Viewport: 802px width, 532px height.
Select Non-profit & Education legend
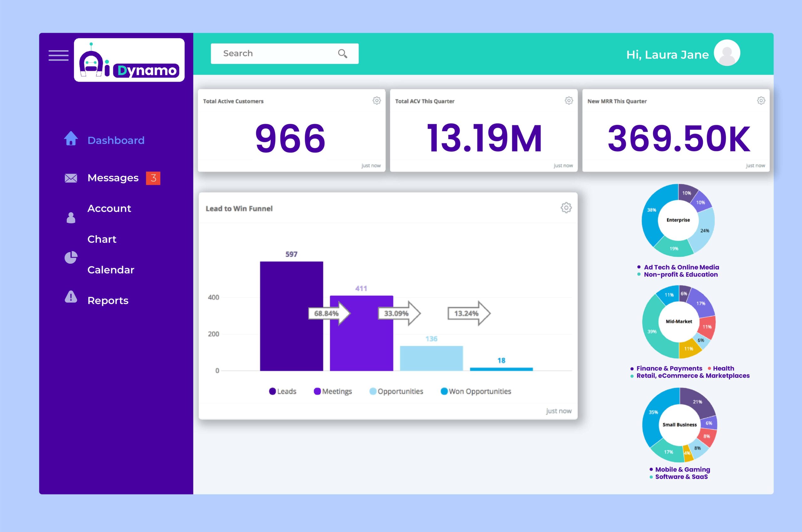tap(677, 275)
